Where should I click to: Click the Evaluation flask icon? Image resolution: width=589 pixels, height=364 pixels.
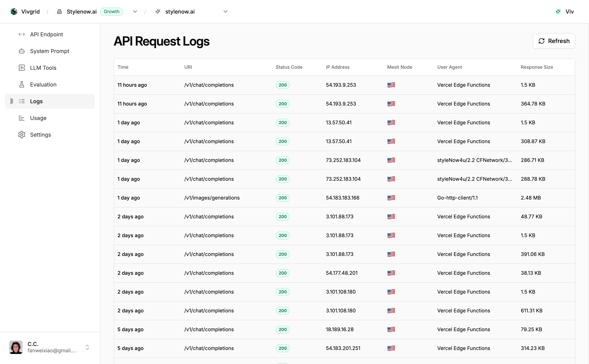click(x=22, y=84)
